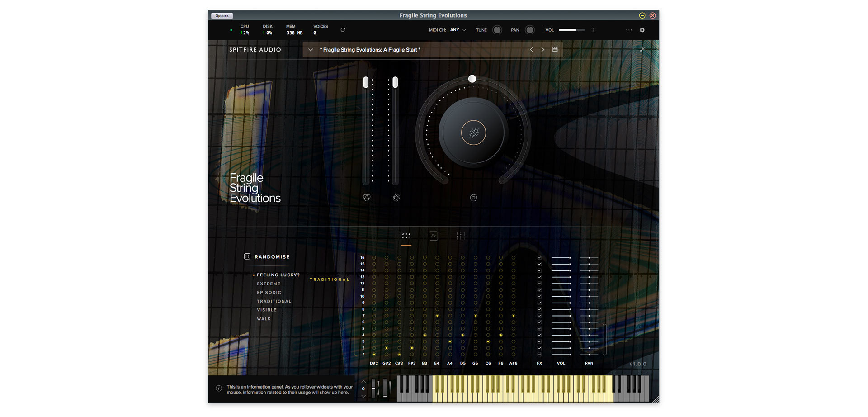Select evolution 8 for the C6 column

[488, 309]
